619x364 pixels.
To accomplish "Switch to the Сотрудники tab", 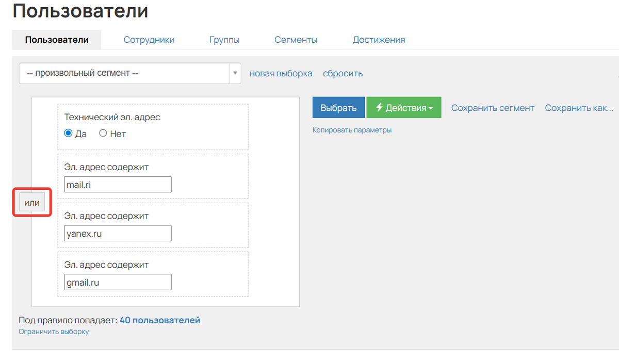I will (x=149, y=39).
